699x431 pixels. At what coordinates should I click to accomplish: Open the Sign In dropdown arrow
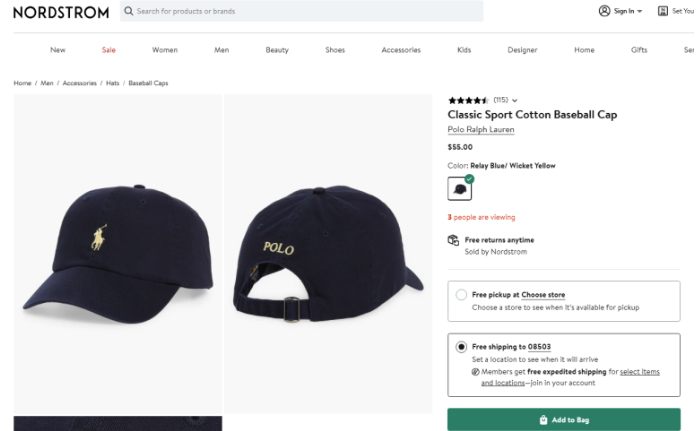[x=639, y=11]
